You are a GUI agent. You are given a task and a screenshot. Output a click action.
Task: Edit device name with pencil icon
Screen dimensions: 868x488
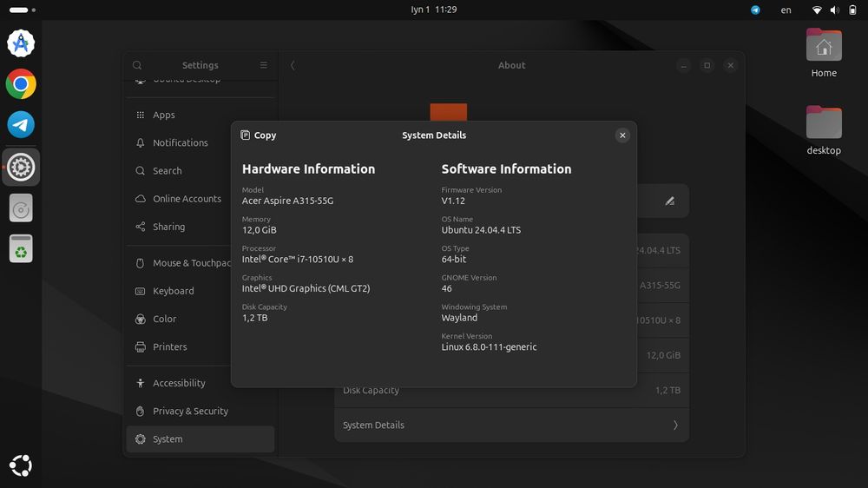[669, 201]
